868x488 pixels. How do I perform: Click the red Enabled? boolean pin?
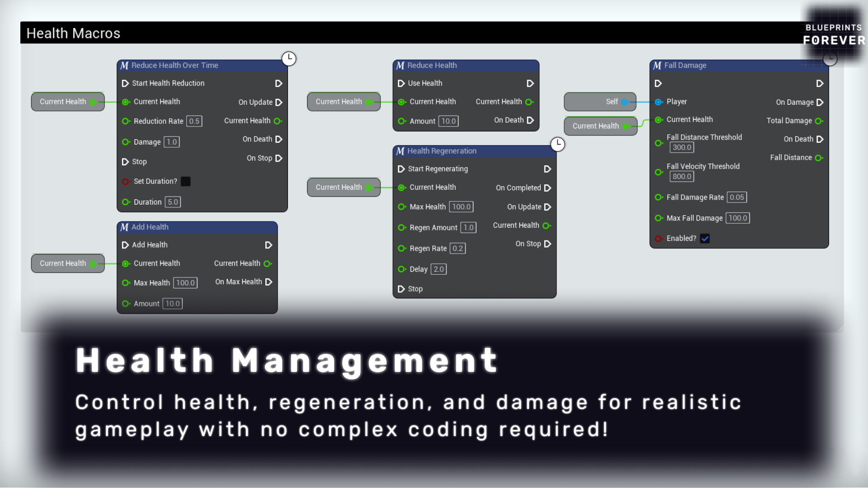point(659,239)
